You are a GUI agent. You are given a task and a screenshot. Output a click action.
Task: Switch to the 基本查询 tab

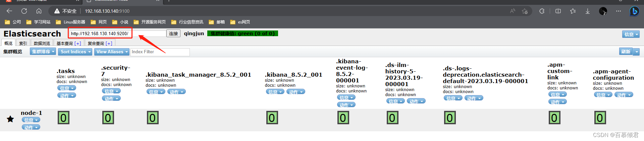coord(64,43)
